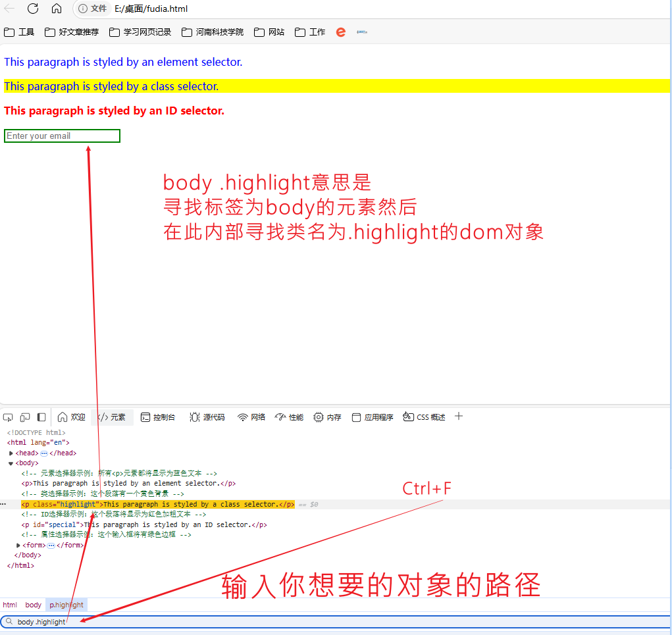
Task: Open the 好文章推荐 bookmarks folder
Action: click(72, 32)
